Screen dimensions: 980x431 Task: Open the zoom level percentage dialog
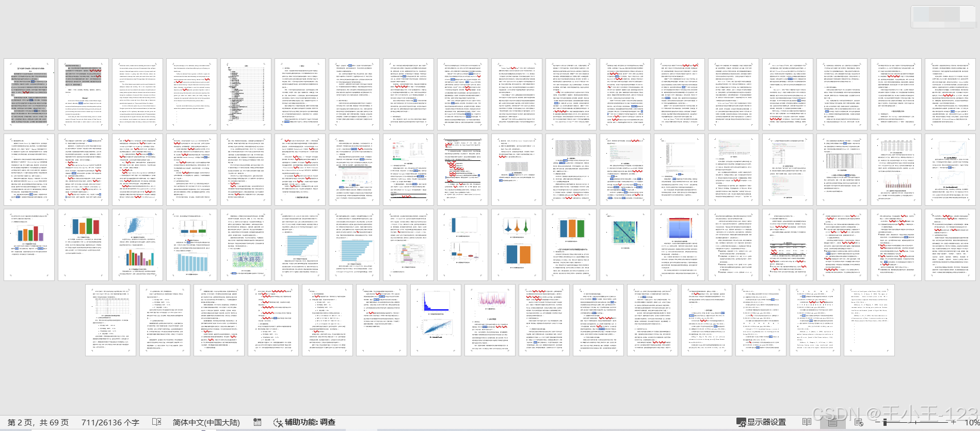click(x=971, y=422)
